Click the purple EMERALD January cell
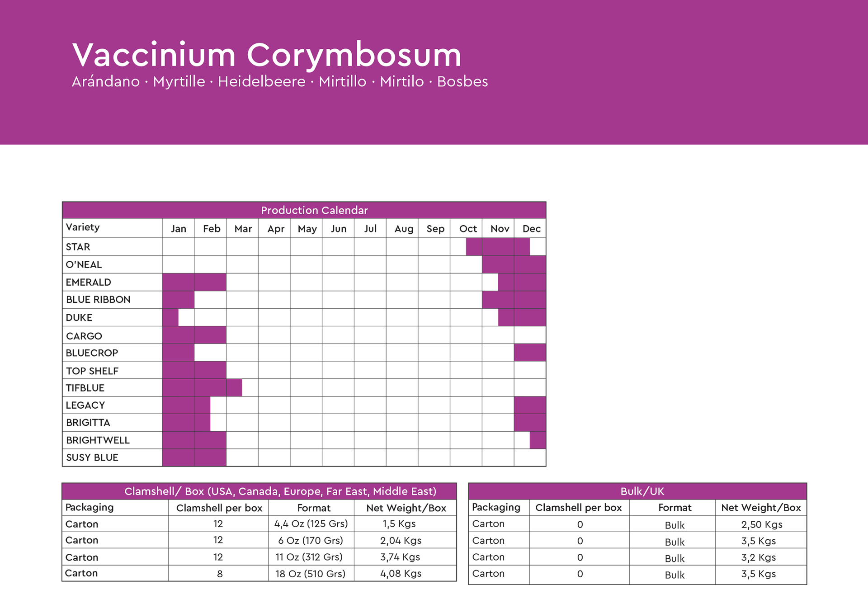Viewport: 868px width, 613px height. (178, 282)
